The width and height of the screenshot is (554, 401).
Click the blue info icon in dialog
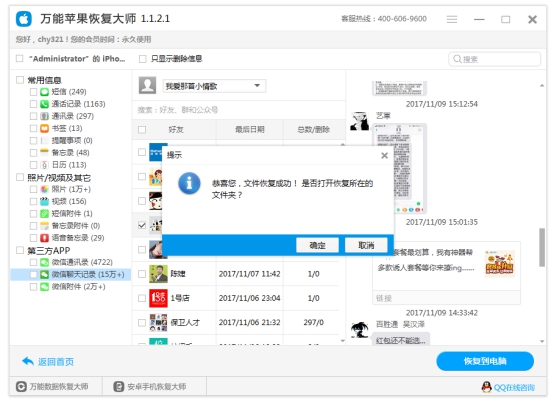pyautogui.click(x=189, y=183)
